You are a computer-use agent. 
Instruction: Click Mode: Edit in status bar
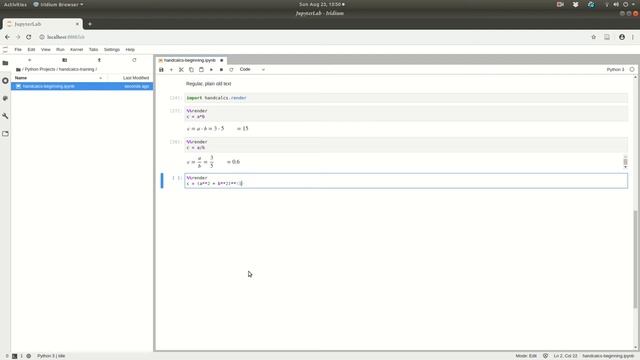[x=526, y=356]
